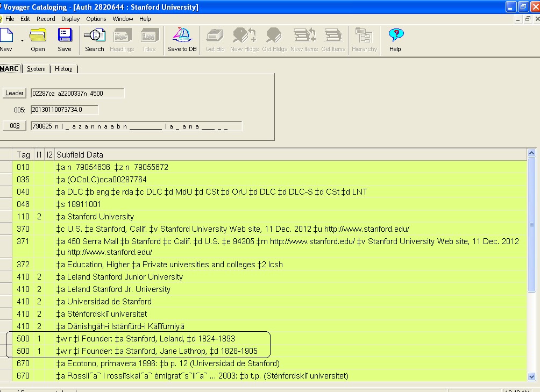The width and height of the screenshot is (540, 392).
Task: Select the 410 Universidad de Stanford row
Action: [x=290, y=302]
